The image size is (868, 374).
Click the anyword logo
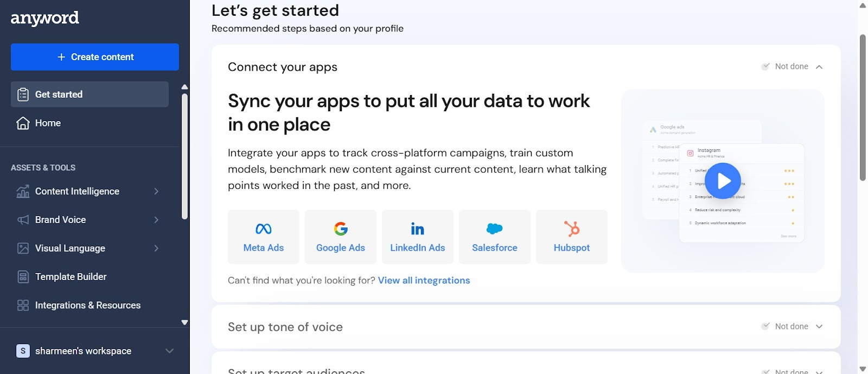point(45,18)
